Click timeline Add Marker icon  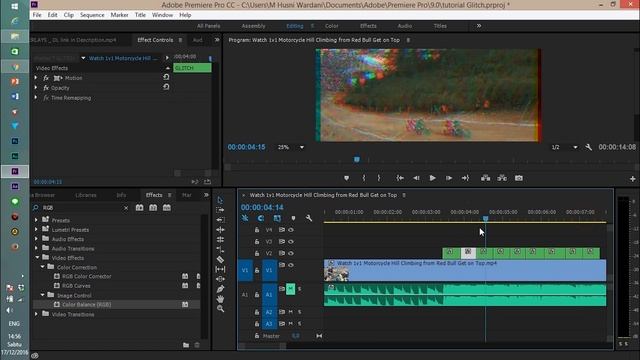click(293, 218)
